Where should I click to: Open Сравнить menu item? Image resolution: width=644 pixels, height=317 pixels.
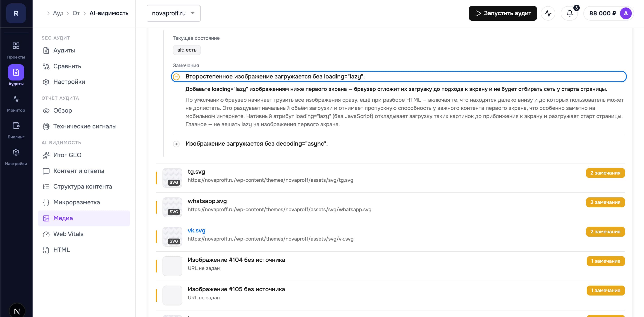84,66
